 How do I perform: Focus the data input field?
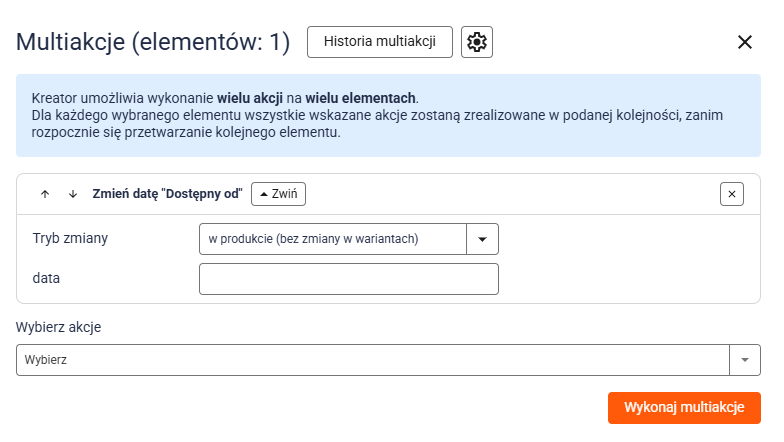(x=348, y=279)
